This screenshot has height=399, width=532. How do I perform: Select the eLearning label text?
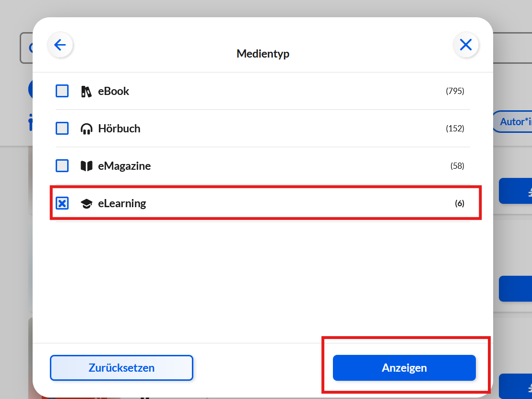point(122,203)
